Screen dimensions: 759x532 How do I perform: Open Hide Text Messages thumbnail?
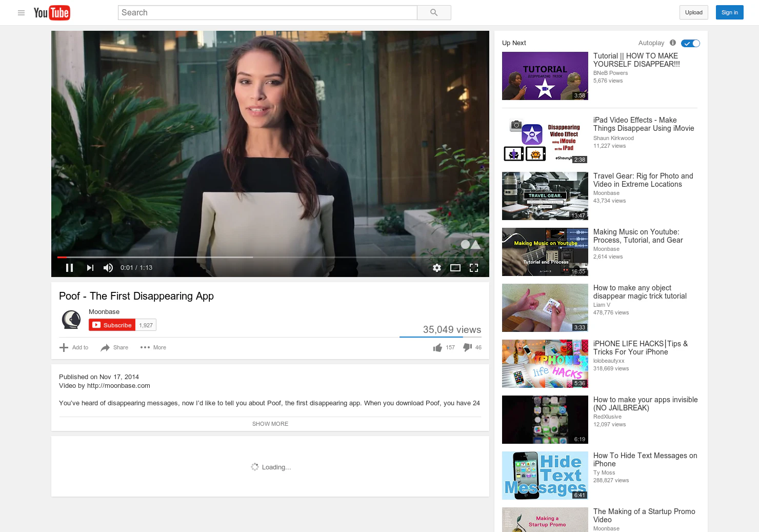(545, 476)
